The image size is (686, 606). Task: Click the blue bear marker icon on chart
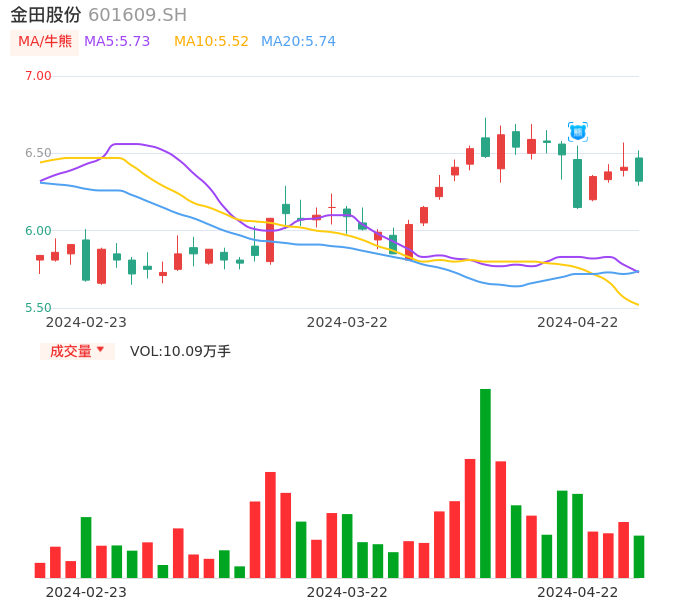point(578,132)
